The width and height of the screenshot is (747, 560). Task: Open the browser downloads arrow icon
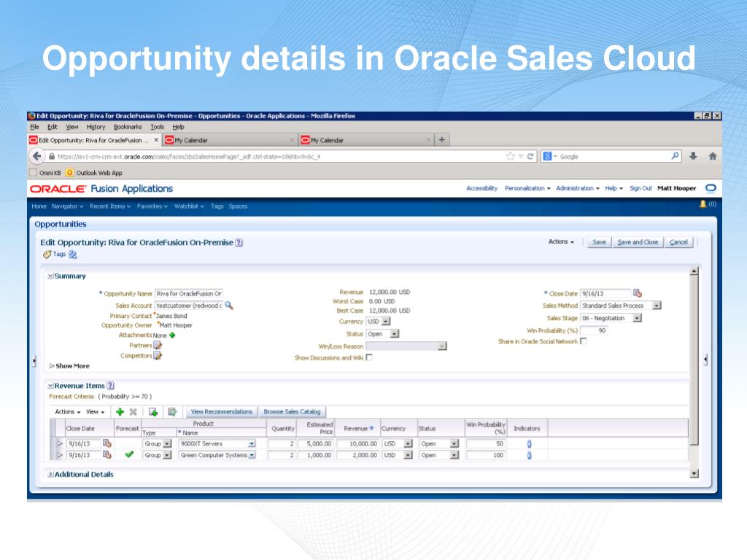(x=693, y=156)
